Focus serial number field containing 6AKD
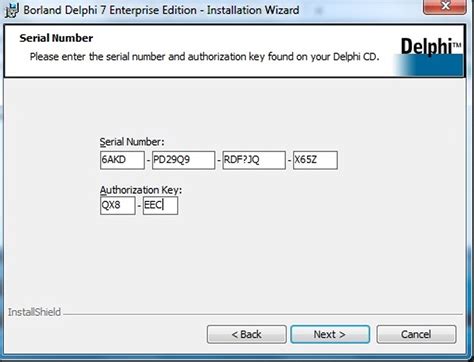 click(x=122, y=160)
